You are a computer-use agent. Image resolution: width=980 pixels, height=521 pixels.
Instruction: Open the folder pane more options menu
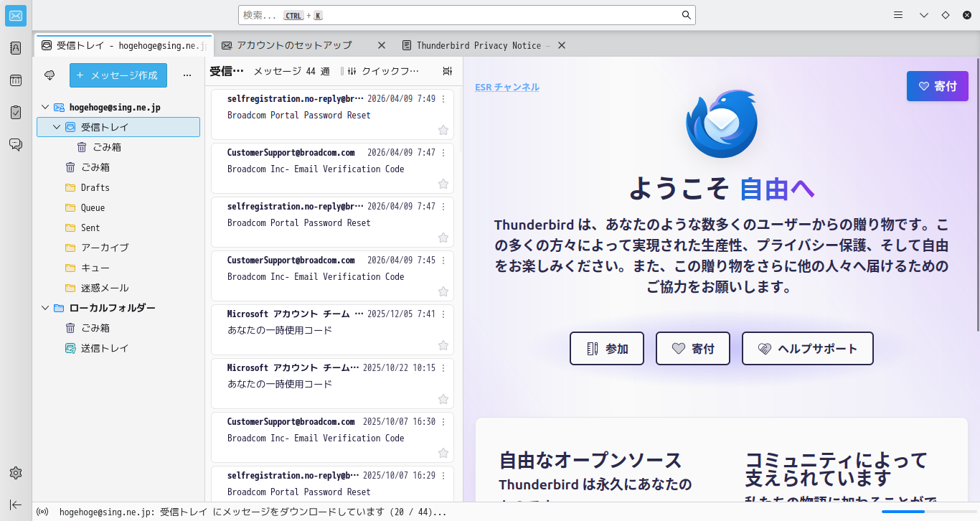[187, 75]
